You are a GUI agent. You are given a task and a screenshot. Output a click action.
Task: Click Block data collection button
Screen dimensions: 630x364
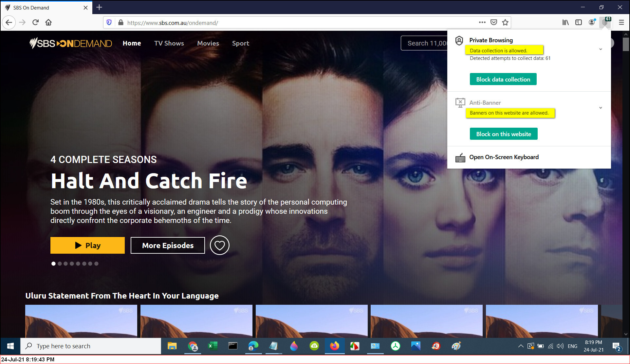(503, 79)
